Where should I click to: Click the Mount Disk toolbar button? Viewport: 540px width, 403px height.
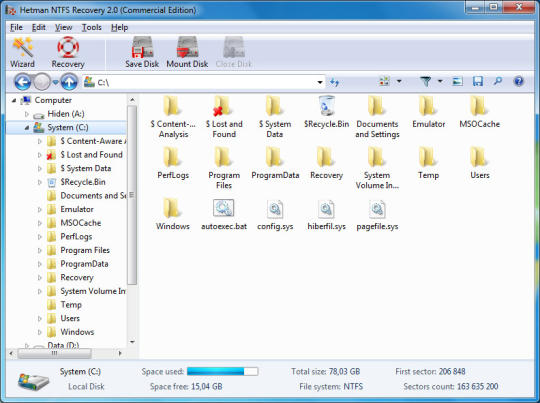coord(187,52)
